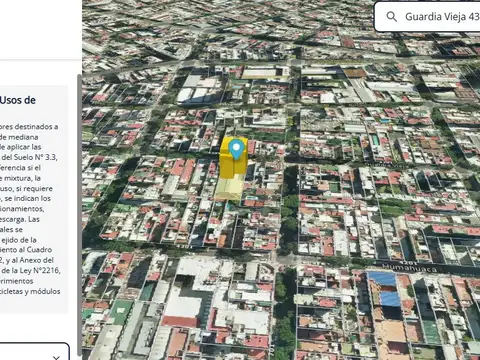Click the light yellow parcel lot below building

point(229,188)
